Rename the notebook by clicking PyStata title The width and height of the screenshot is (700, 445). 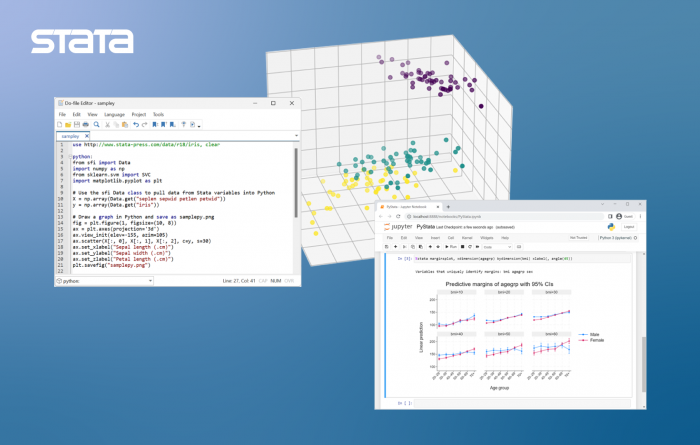[425, 227]
